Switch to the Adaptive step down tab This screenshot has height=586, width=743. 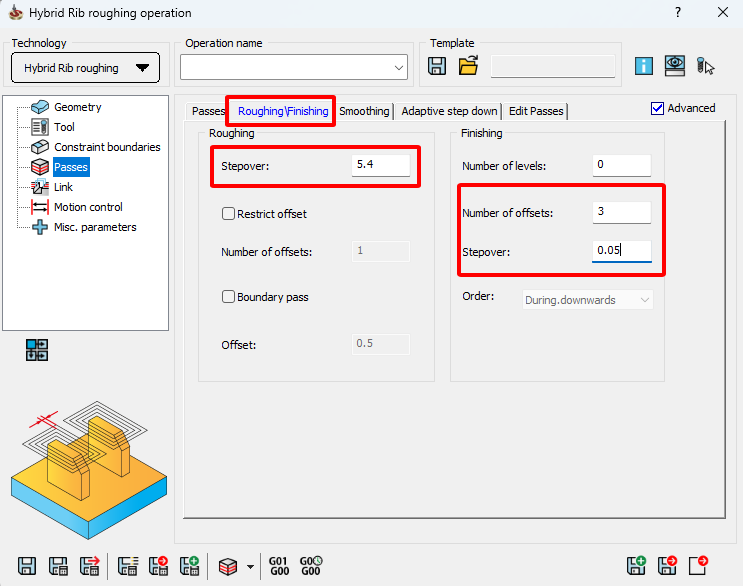pyautogui.click(x=449, y=111)
